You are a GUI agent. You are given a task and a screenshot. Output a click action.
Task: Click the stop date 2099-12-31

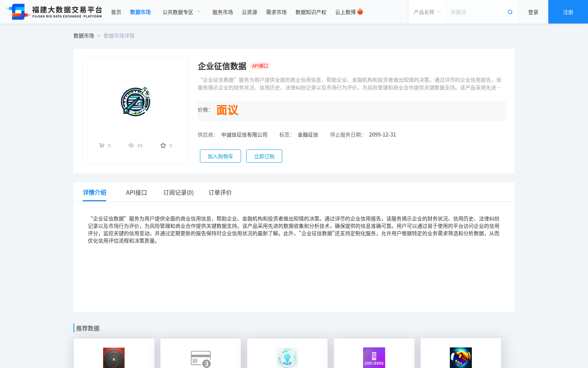click(x=383, y=135)
